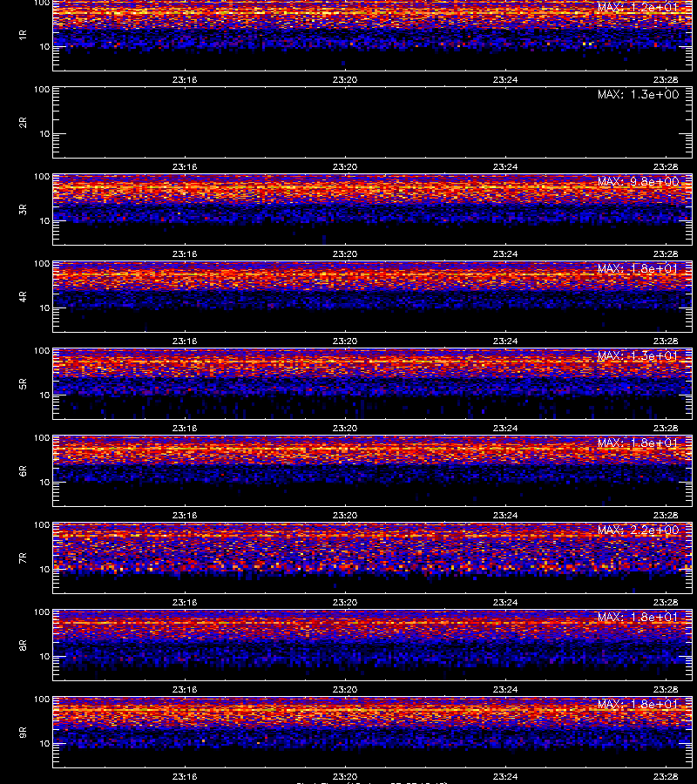The height and width of the screenshot is (784, 697).
Task: Click the 9R panel axis label
Action: click(x=23, y=733)
